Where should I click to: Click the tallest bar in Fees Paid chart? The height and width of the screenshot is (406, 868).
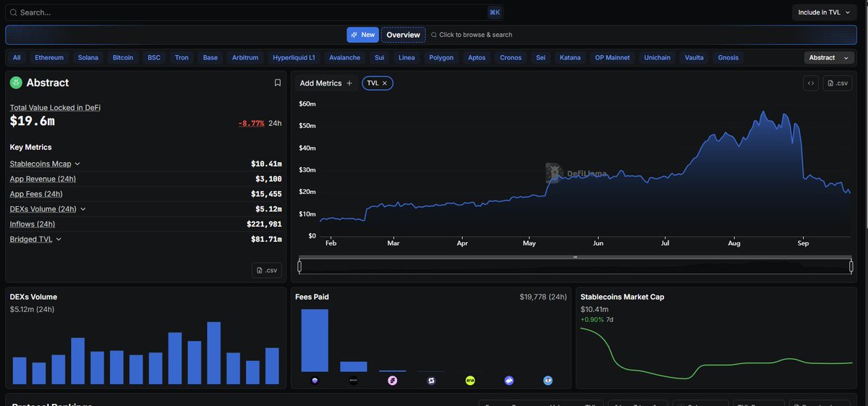[x=315, y=340]
